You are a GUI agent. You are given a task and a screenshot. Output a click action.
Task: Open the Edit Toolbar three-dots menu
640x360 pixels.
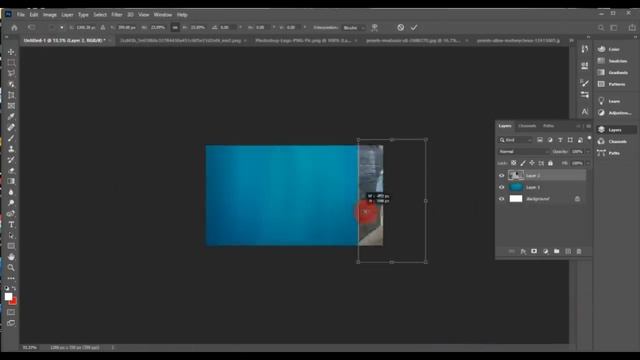tap(11, 278)
